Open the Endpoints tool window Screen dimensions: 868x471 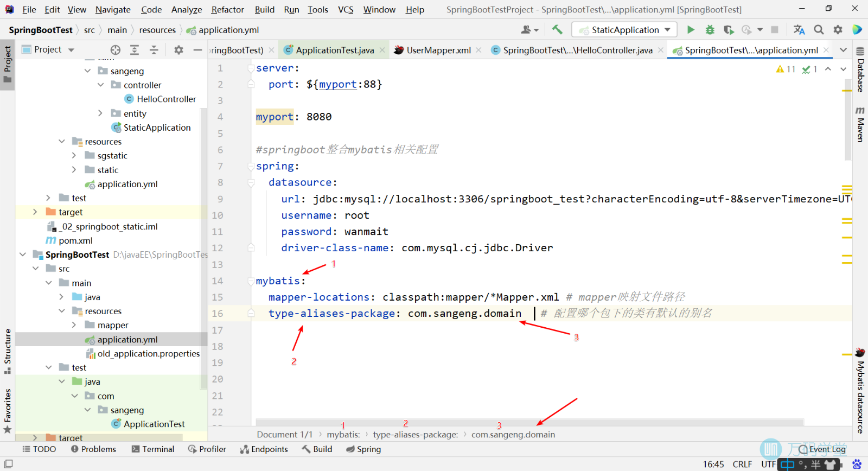pyautogui.click(x=264, y=449)
